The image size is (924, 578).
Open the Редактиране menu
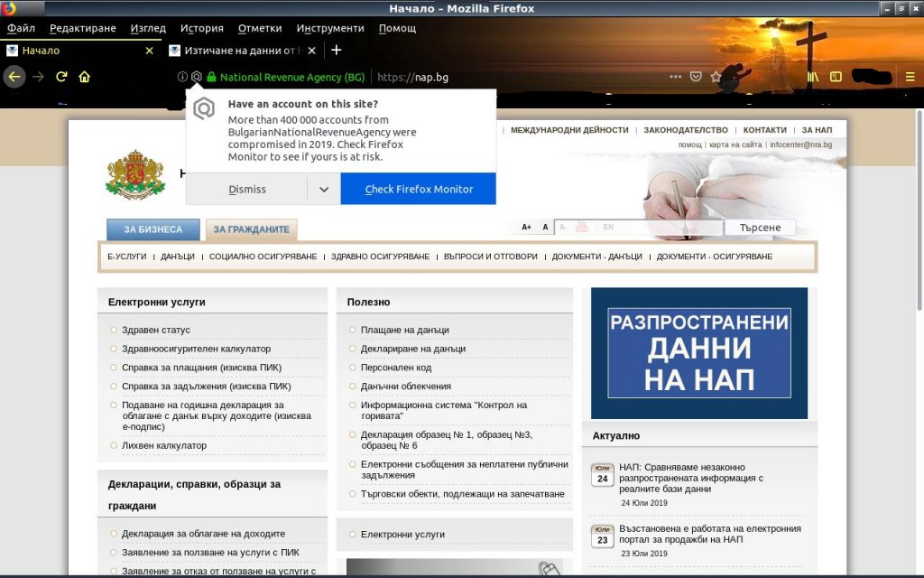point(82,28)
